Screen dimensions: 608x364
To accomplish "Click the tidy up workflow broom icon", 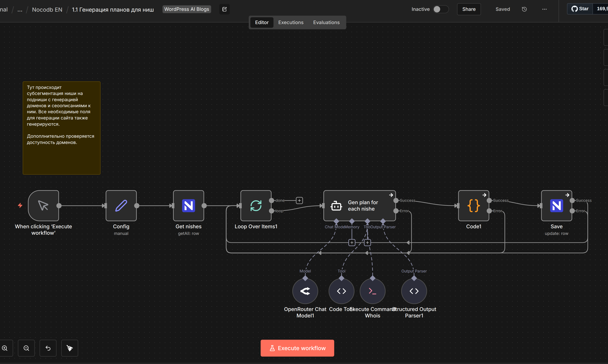I will (70, 348).
